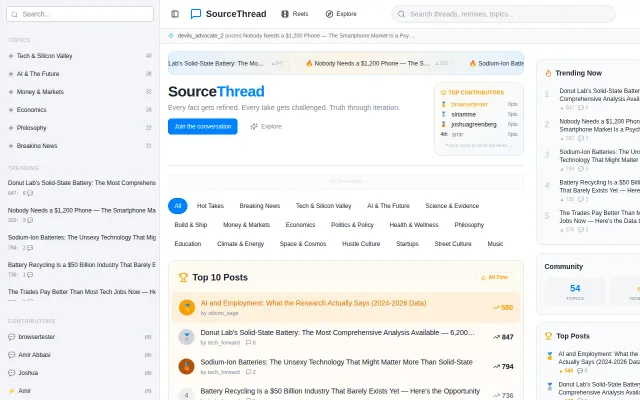This screenshot has height=400, width=640.
Task: Open Economics topic in sidebar
Action: click(x=80, y=109)
